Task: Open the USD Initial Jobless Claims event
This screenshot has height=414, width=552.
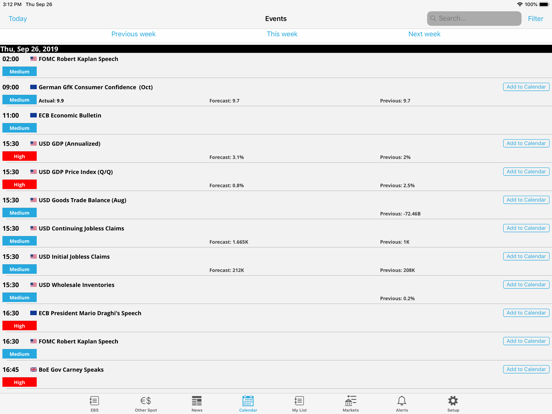Action: [276, 263]
